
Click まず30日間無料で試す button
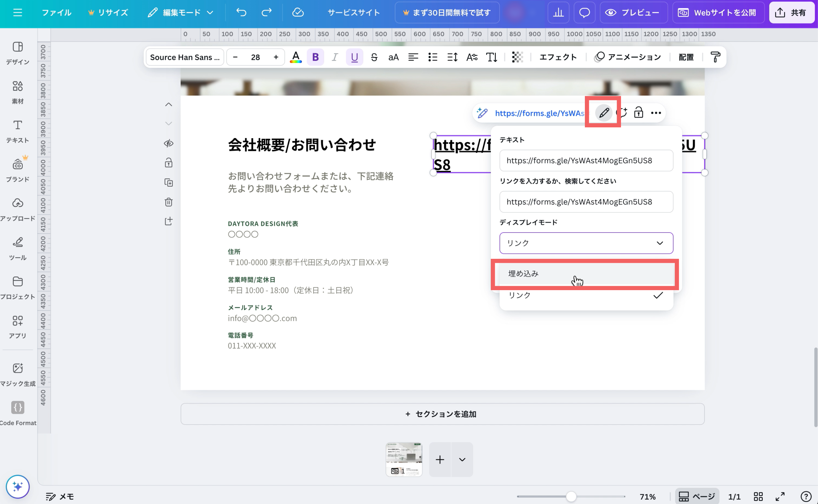pos(447,13)
